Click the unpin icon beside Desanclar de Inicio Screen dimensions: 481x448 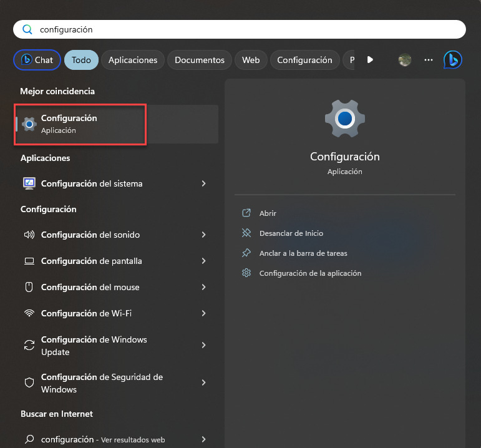[x=246, y=233]
